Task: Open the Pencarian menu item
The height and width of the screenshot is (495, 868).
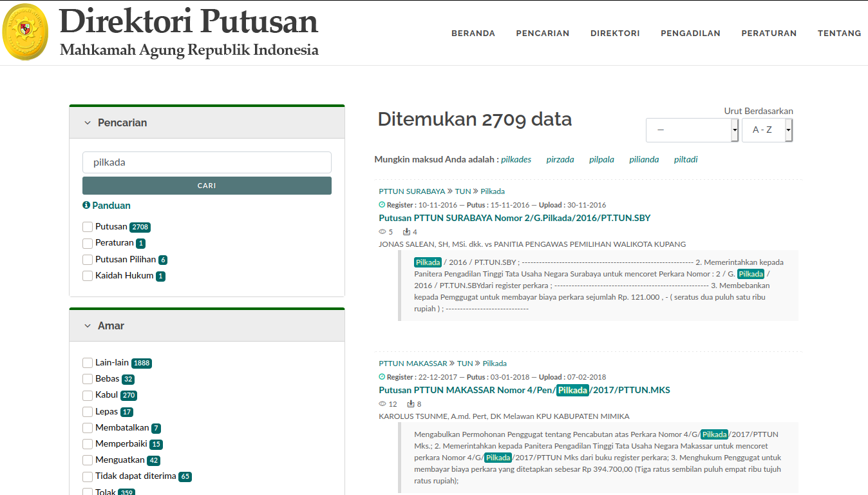Action: (543, 33)
